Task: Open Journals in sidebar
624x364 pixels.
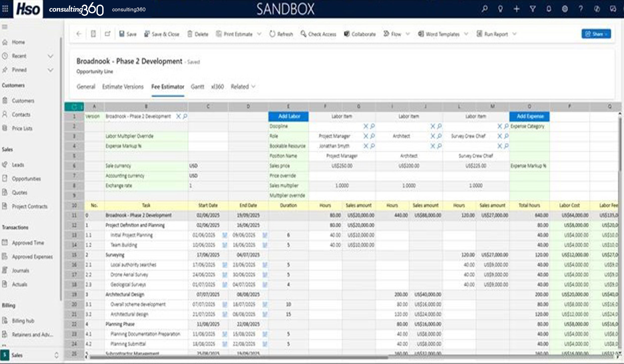Action: point(20,271)
